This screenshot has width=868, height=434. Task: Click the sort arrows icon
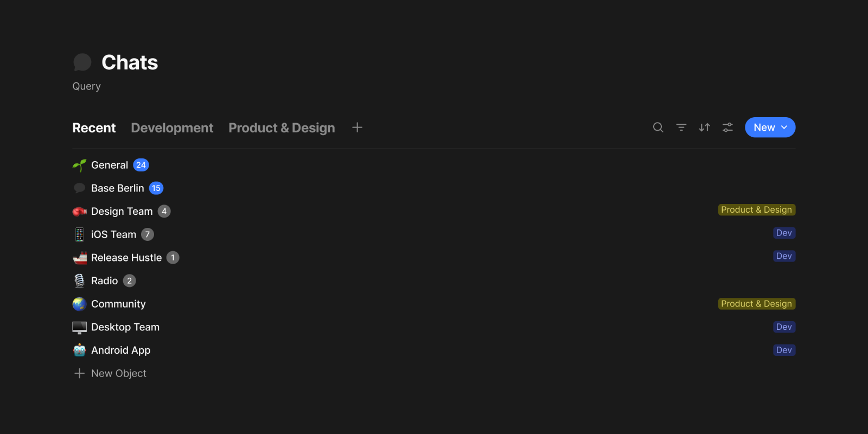coord(704,127)
